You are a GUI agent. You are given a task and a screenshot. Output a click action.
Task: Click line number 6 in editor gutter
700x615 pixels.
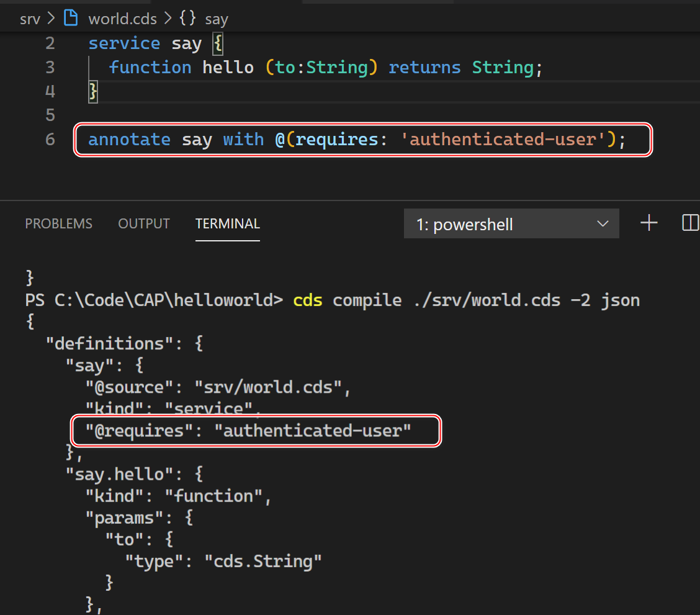coord(50,140)
